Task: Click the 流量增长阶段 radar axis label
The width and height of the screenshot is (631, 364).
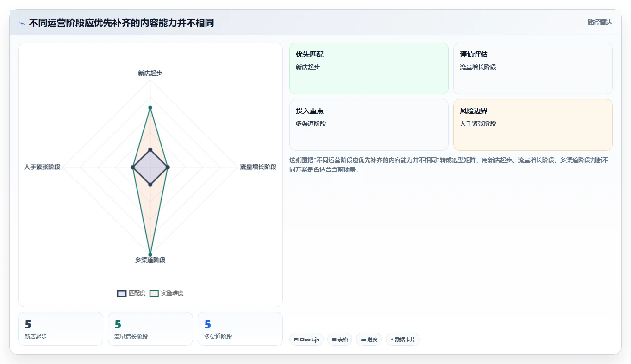Action: tap(258, 167)
